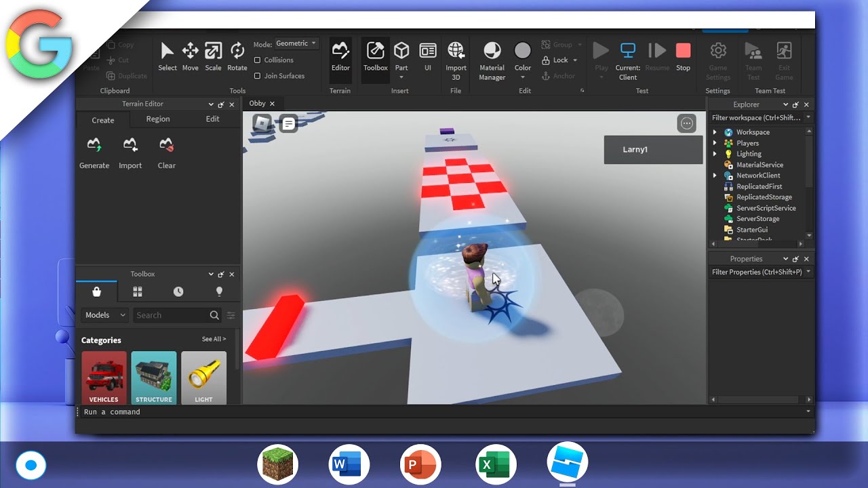Click the Toolbox search magnifier icon
Viewport: 868px width, 488px height.
click(214, 315)
